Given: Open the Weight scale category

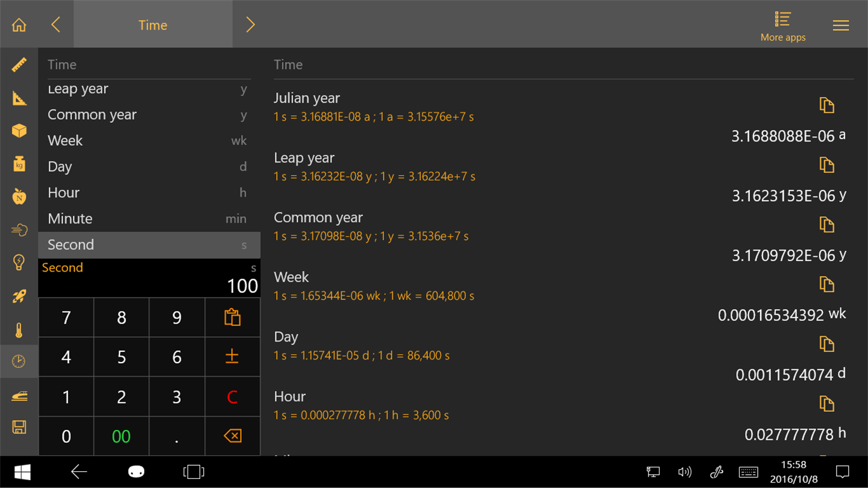Looking at the screenshot, I should point(19,164).
